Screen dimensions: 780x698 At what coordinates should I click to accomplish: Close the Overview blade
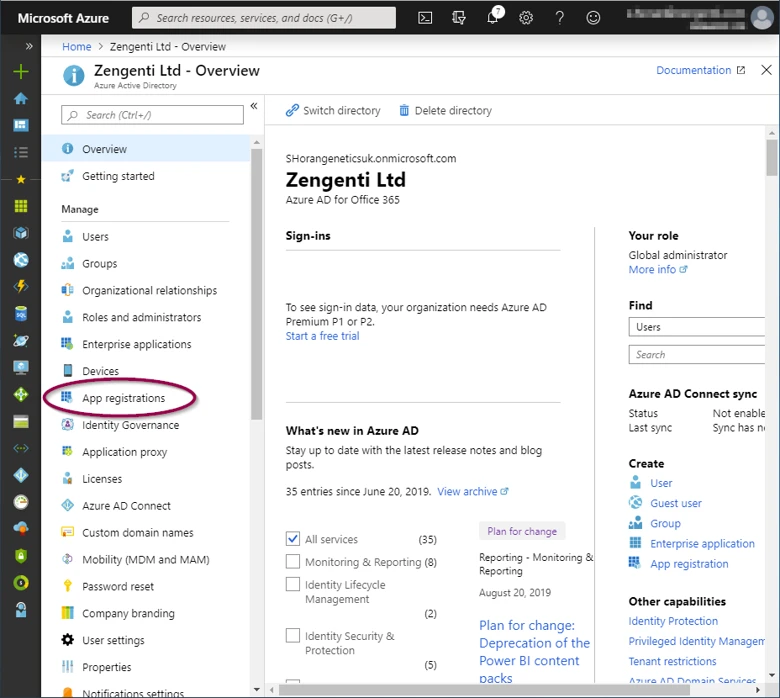click(x=766, y=70)
